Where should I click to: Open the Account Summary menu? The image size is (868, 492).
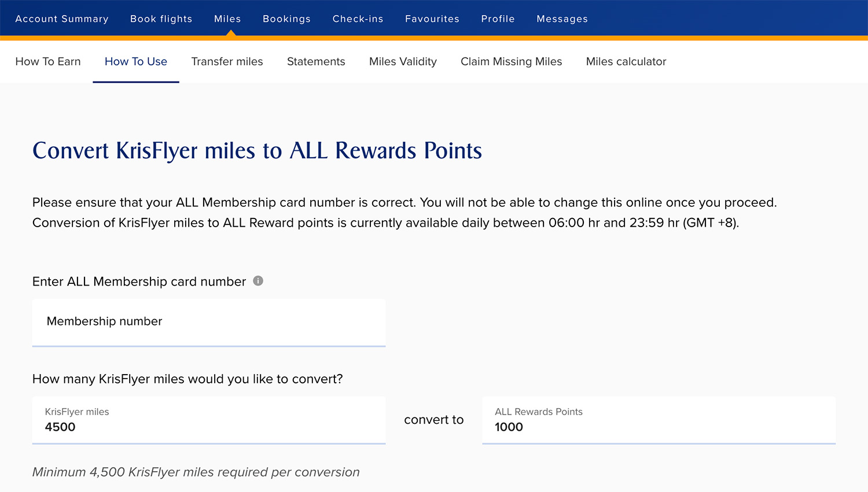[x=62, y=19]
